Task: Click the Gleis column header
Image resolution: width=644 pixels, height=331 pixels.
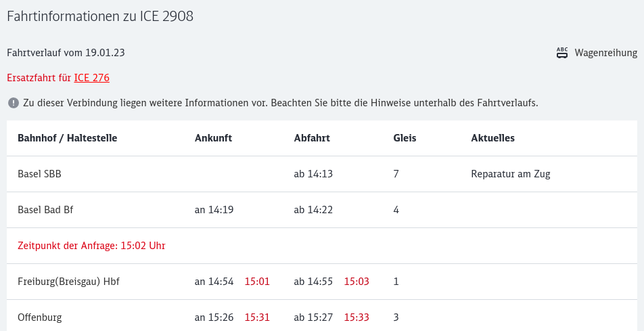Action: (405, 138)
